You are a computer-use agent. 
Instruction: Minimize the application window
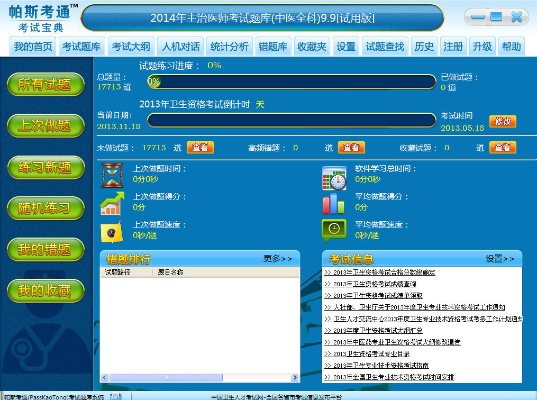(478, 17)
